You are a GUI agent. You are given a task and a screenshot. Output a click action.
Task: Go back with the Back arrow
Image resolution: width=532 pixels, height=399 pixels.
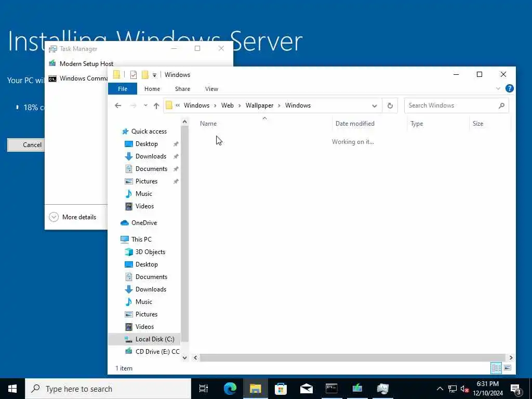tap(118, 105)
